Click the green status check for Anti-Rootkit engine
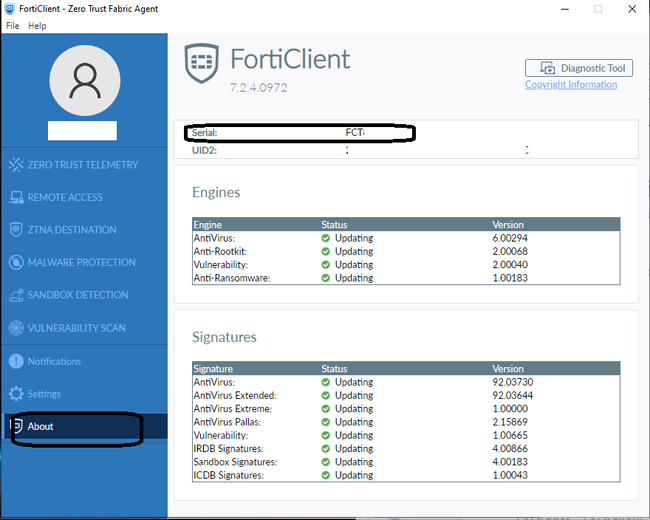The height and width of the screenshot is (520, 650). click(x=325, y=251)
